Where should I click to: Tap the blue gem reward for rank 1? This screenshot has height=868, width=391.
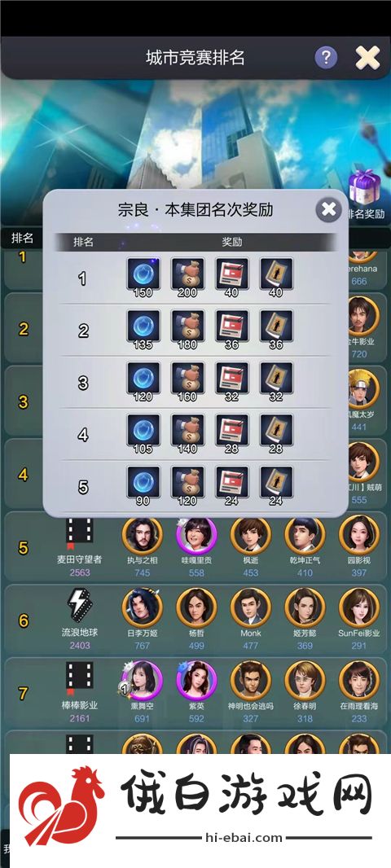tap(143, 274)
